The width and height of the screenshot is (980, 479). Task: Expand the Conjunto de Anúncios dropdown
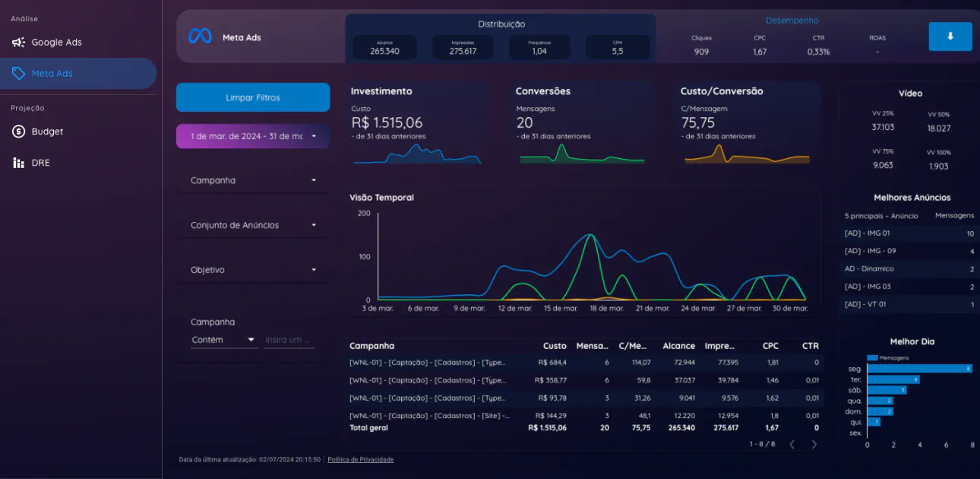coord(253,226)
